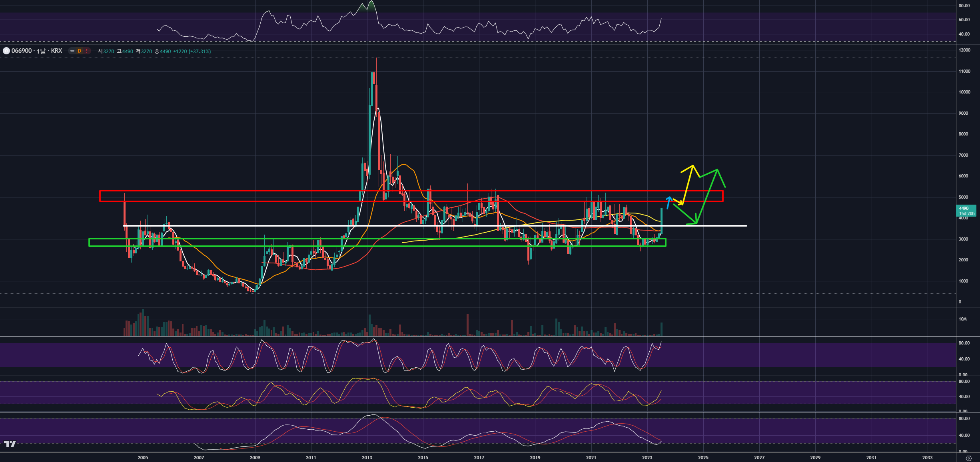Click the +1220 (+37.31%) change value

click(x=192, y=51)
